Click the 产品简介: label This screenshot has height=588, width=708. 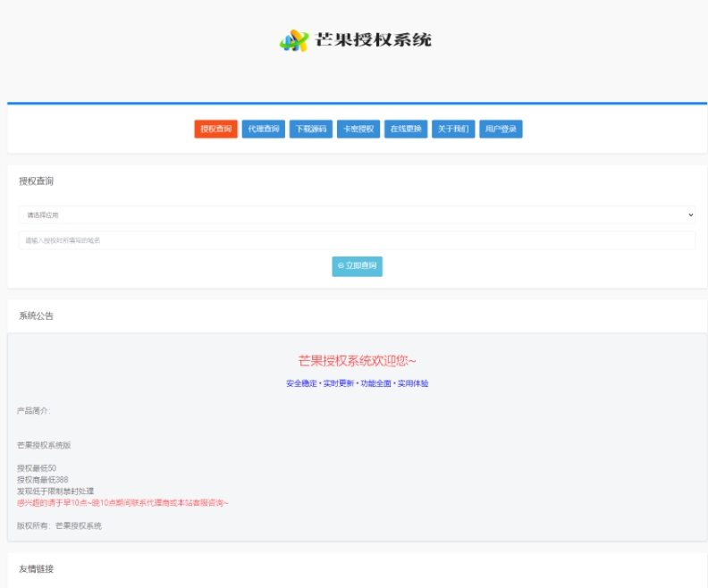tap(34, 411)
